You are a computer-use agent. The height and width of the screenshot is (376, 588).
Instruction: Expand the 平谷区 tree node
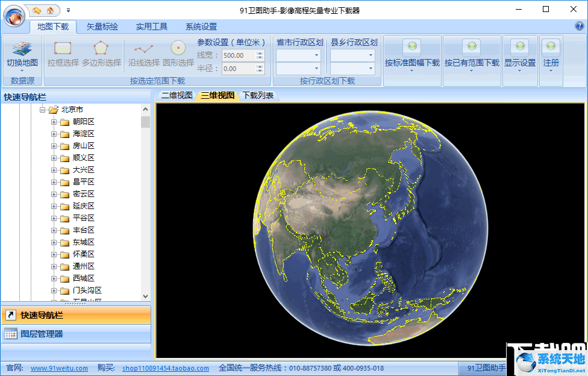[54, 218]
